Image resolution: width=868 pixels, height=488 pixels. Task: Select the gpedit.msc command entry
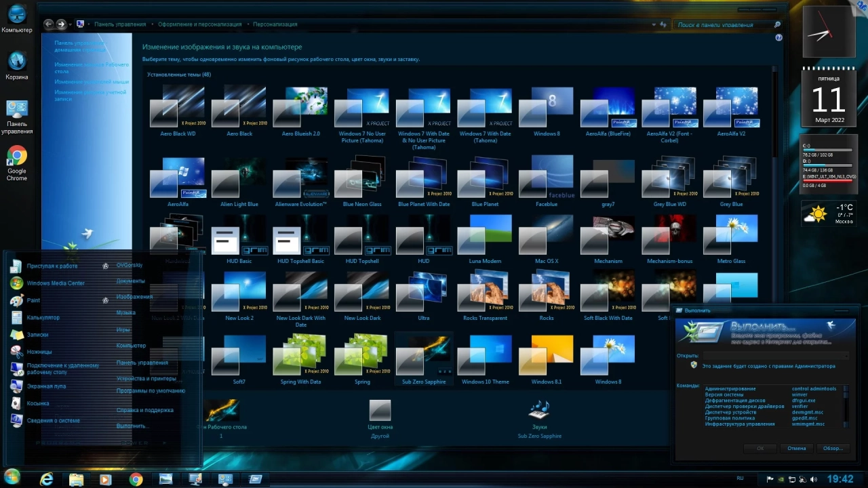[805, 418]
